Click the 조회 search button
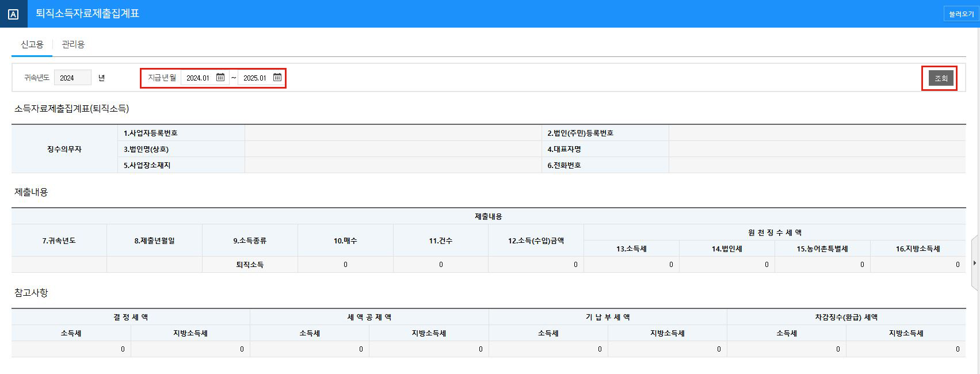The height and width of the screenshot is (374, 980). [941, 78]
